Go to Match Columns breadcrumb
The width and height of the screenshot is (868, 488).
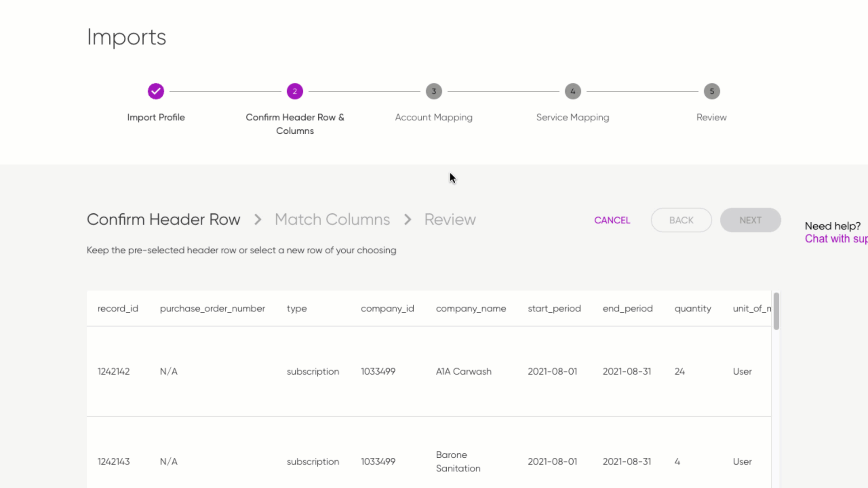(x=332, y=220)
